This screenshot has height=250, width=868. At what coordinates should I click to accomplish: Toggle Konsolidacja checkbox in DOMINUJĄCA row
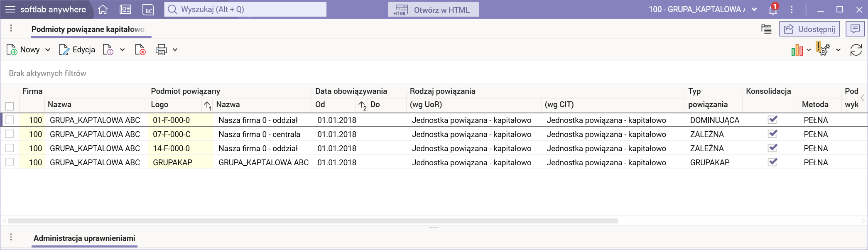point(772,120)
